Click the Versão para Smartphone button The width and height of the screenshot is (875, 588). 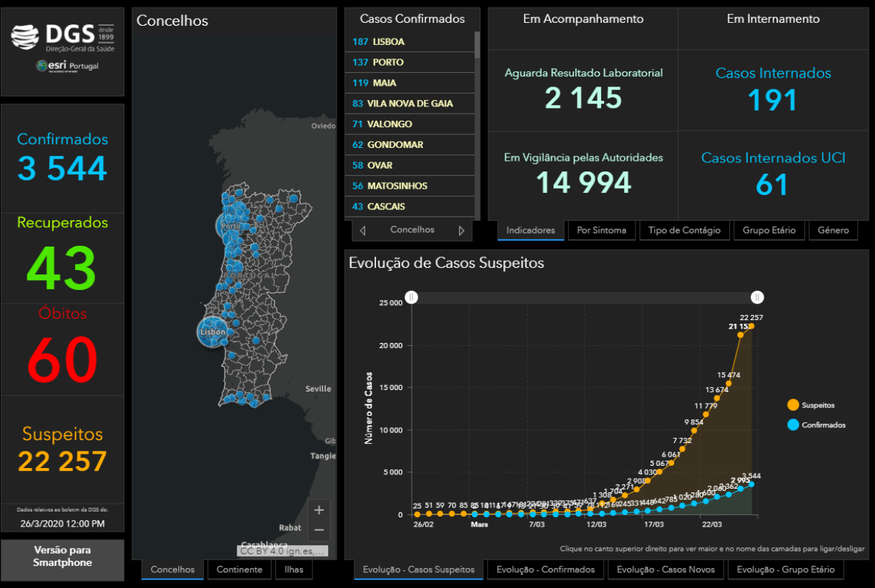coord(62,557)
